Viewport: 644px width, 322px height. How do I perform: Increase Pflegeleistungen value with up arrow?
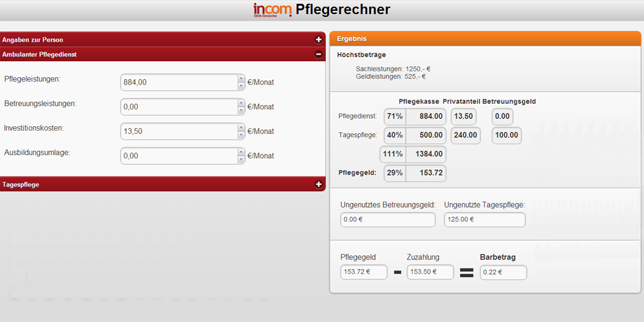coord(241,78)
